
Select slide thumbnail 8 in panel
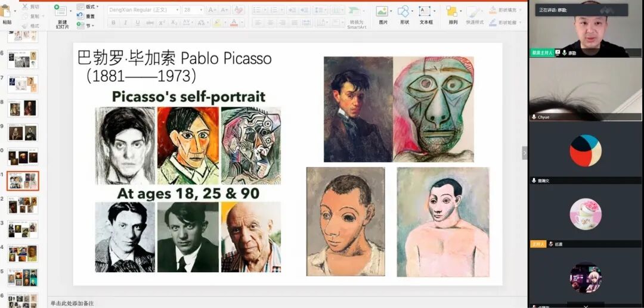(23, 108)
